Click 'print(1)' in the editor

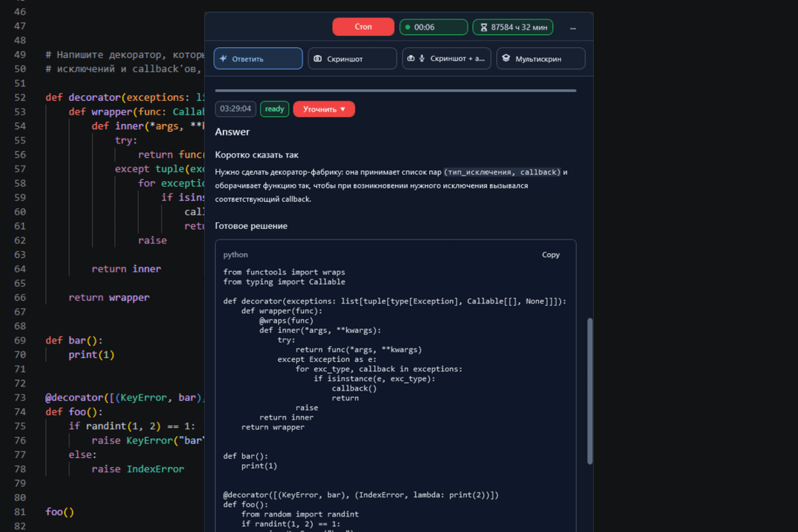tap(92, 355)
